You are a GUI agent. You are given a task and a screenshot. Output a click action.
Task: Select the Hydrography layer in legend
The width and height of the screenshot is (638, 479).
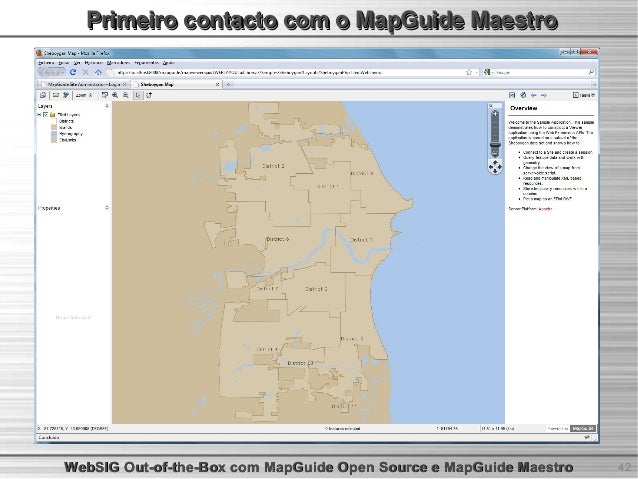pyautogui.click(x=71, y=133)
